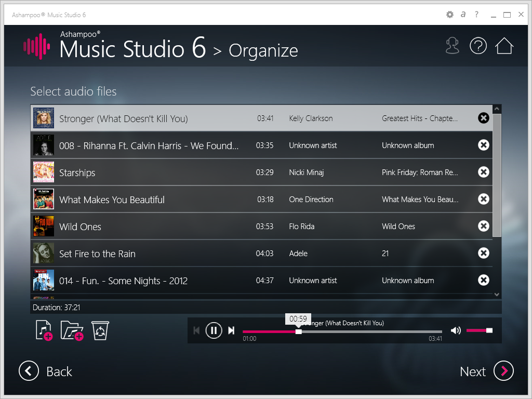Image resolution: width=532 pixels, height=399 pixels.
Task: Clear the list with recycle bin icon
Action: (100, 330)
